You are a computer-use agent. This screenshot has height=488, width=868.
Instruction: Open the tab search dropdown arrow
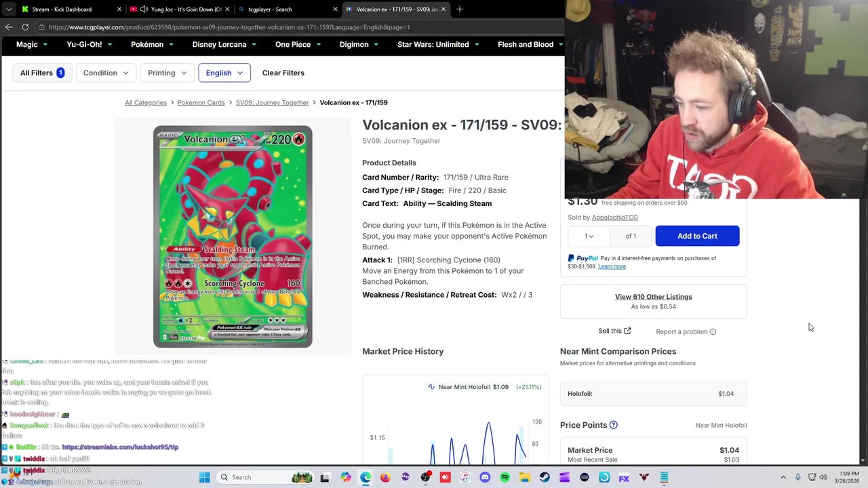[x=9, y=9]
